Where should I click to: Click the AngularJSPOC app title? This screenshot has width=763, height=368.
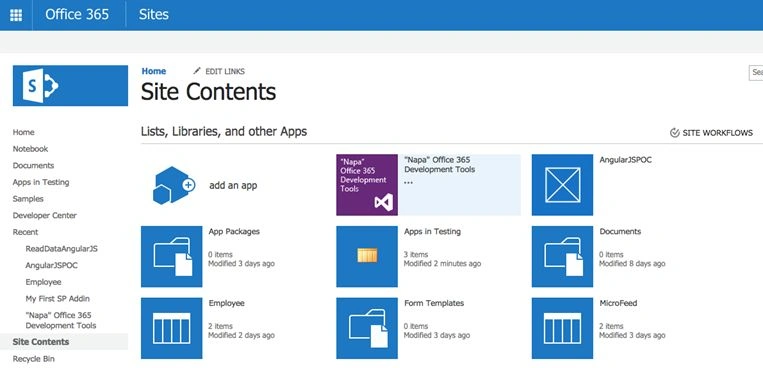point(626,160)
